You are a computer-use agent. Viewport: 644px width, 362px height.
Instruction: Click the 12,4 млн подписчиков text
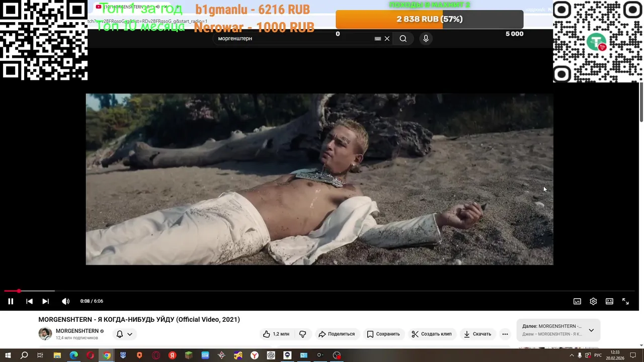76,338
